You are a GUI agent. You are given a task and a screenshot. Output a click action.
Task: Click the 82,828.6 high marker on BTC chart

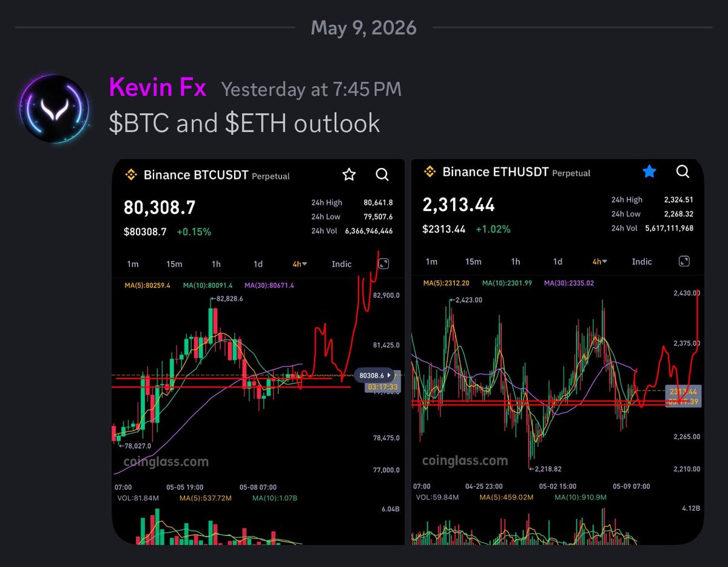(226, 299)
